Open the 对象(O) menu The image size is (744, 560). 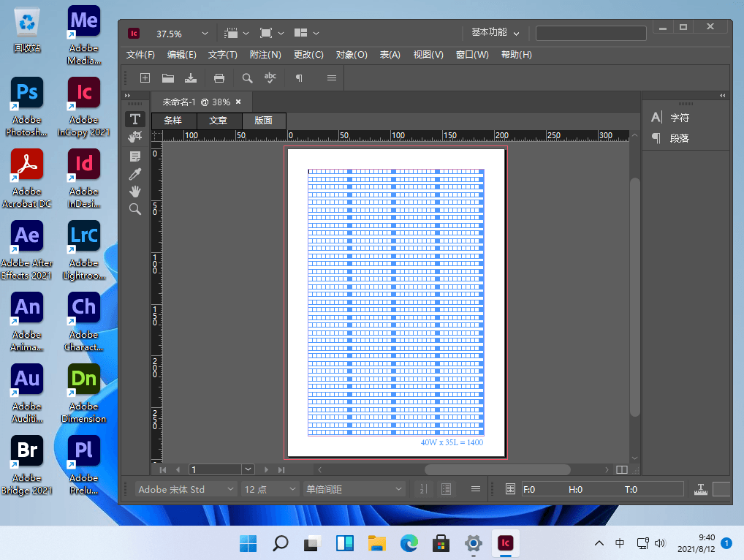click(352, 55)
